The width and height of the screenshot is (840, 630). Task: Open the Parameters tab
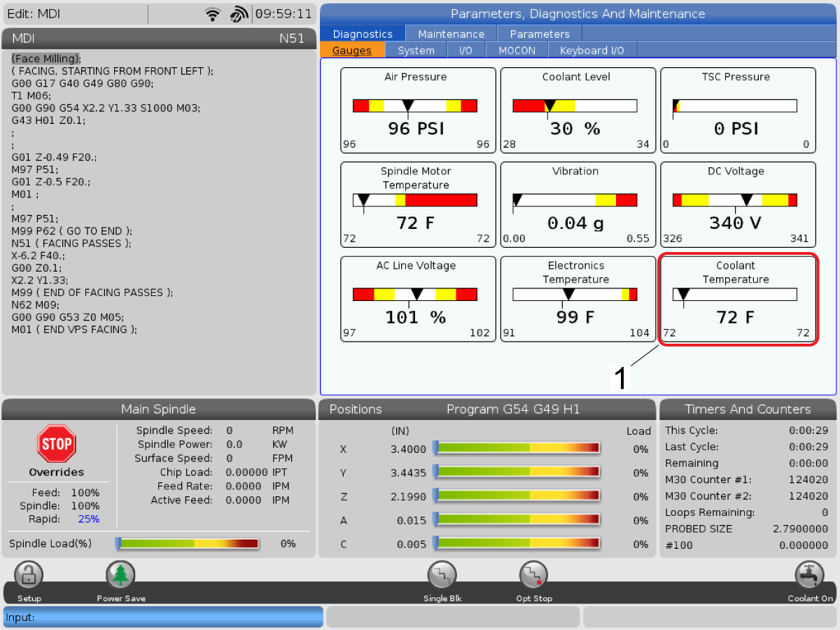(540, 34)
